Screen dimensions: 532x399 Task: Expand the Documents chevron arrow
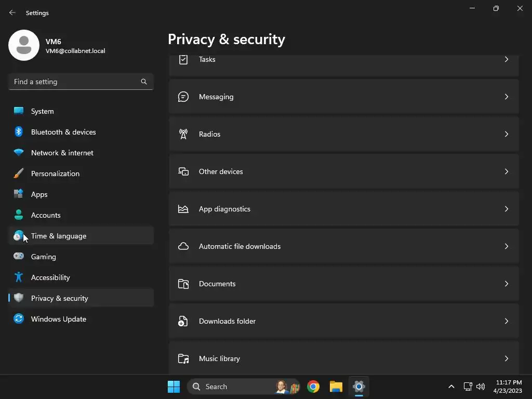507,284
